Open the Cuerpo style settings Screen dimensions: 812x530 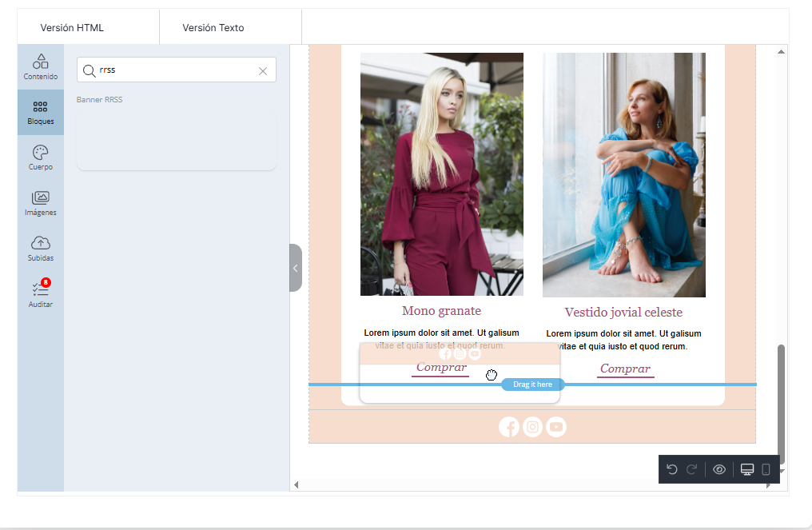coord(41,158)
